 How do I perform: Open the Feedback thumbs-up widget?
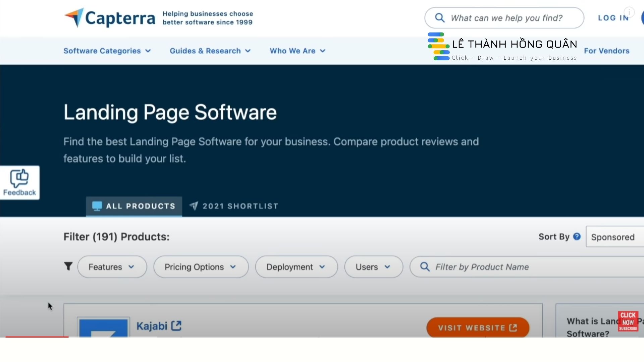pos(19,183)
